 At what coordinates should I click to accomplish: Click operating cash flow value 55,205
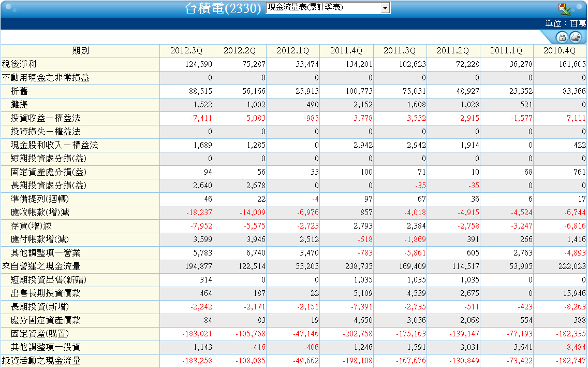point(307,267)
